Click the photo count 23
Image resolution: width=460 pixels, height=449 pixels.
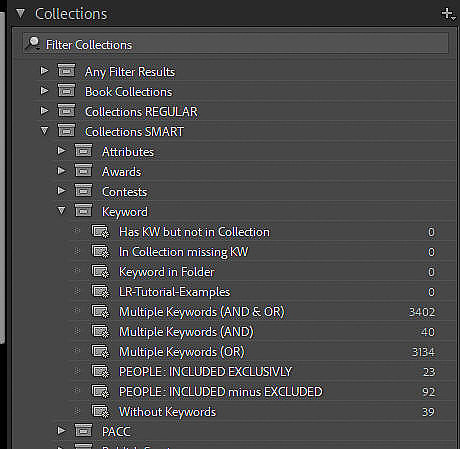point(429,372)
